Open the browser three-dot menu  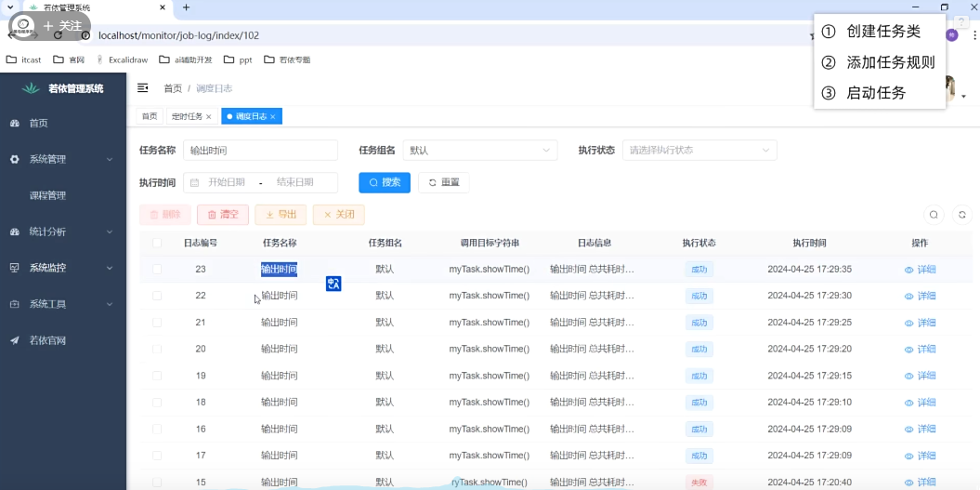tap(974, 36)
